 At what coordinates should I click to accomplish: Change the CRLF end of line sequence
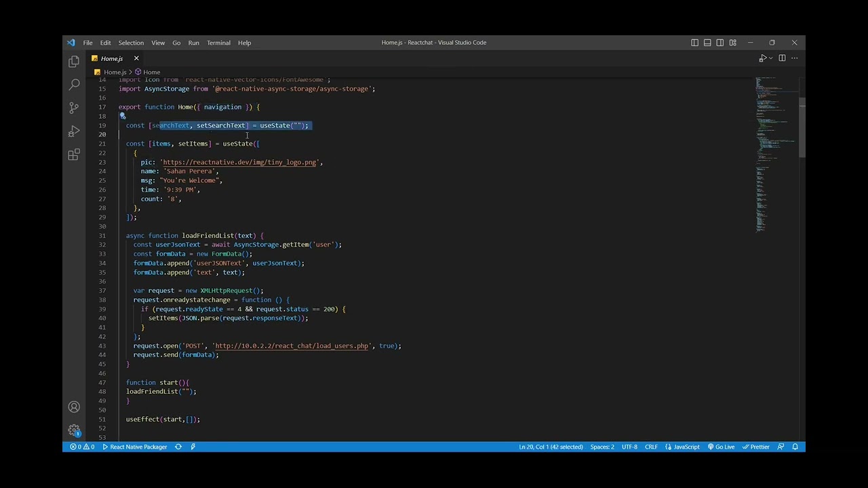(x=651, y=447)
